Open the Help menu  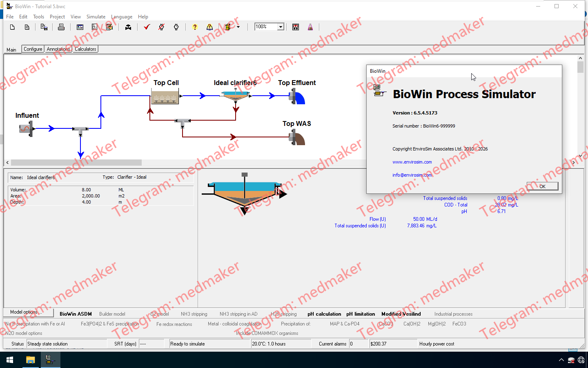(143, 17)
